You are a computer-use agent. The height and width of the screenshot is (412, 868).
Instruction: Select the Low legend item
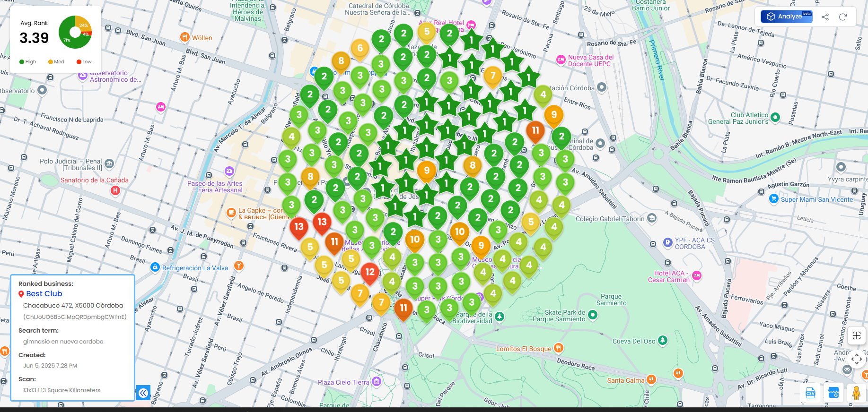point(84,62)
